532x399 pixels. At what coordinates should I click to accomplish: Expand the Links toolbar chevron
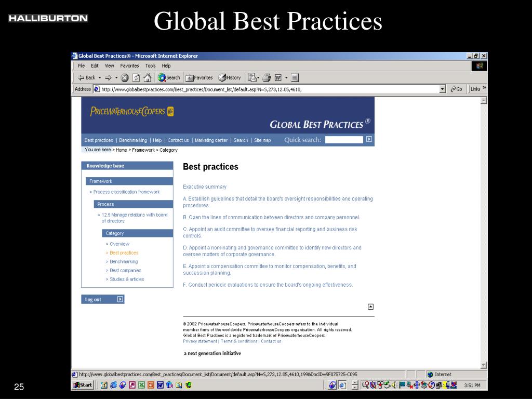click(x=485, y=88)
